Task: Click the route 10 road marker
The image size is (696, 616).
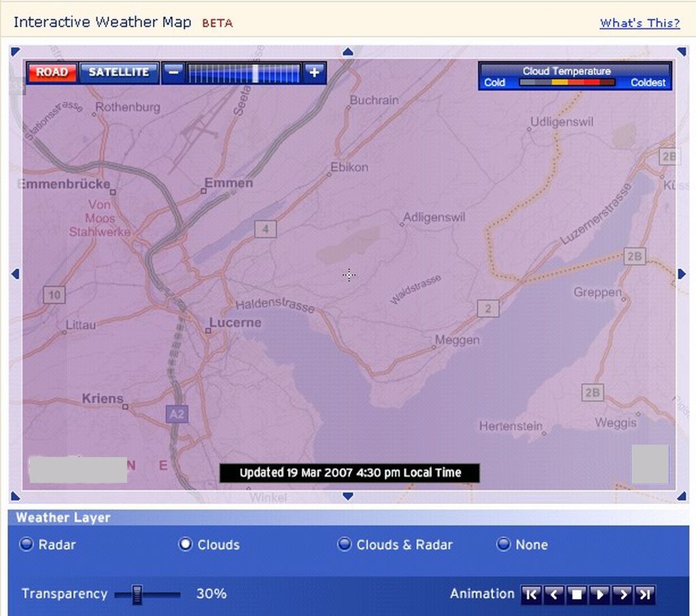Action: (x=54, y=295)
